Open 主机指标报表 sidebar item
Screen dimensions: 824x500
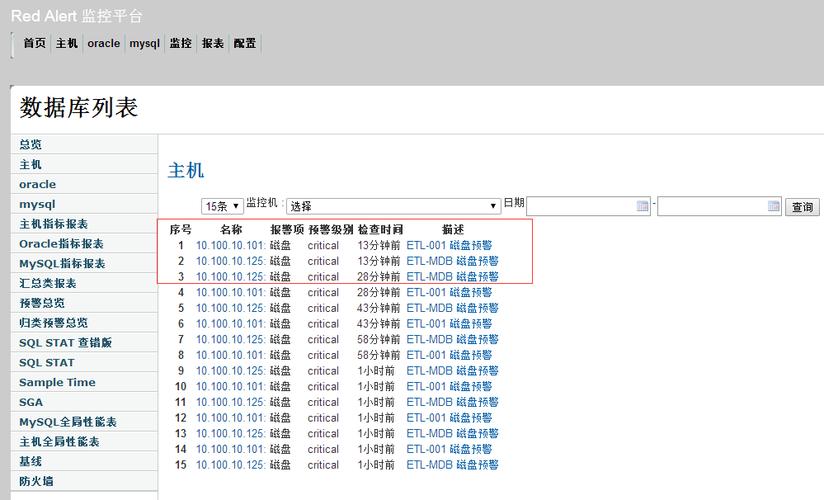point(84,224)
